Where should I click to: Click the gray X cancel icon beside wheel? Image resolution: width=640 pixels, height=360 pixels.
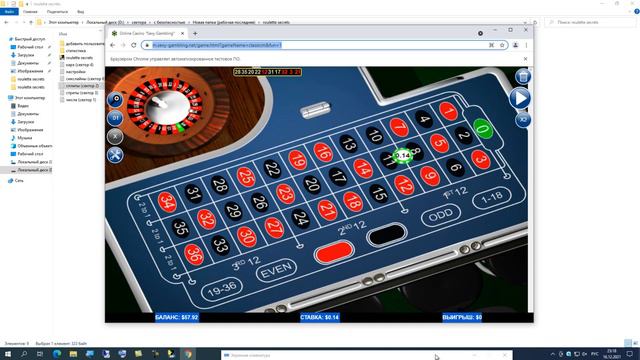pyautogui.click(x=115, y=136)
